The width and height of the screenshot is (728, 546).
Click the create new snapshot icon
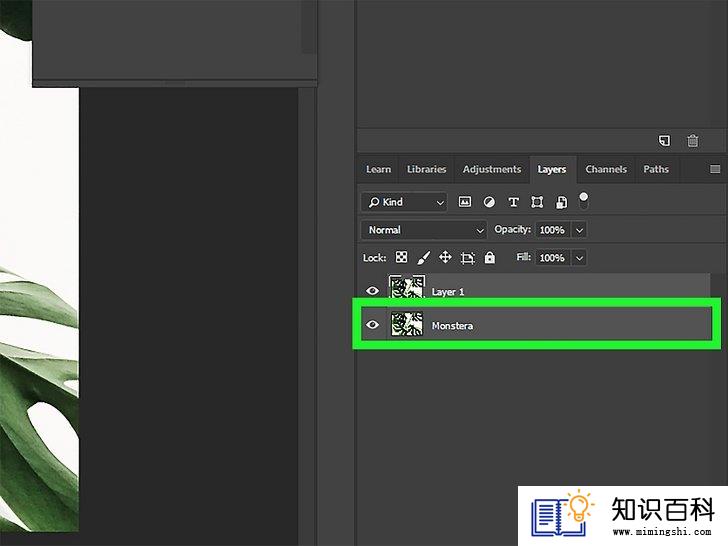click(x=664, y=141)
